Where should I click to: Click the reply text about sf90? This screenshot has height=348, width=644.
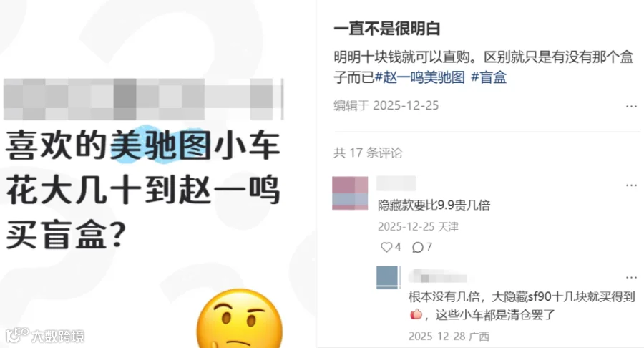point(522,306)
